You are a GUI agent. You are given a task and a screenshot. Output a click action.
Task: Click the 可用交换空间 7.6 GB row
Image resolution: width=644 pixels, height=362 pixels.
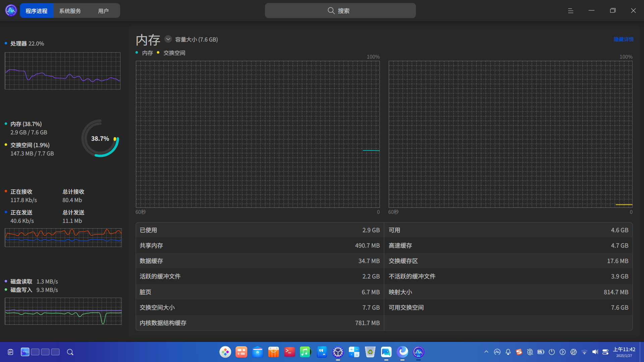pos(508,308)
